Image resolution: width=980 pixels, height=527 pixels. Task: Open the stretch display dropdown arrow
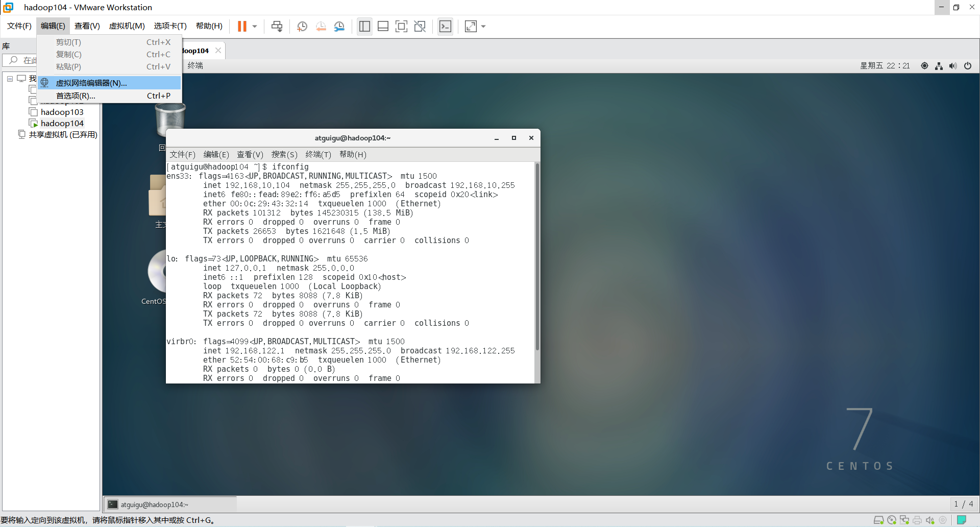(x=483, y=26)
